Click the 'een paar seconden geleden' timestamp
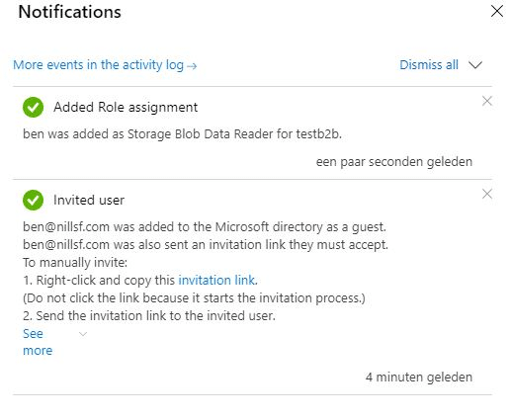The height and width of the screenshot is (420, 511). (x=394, y=162)
